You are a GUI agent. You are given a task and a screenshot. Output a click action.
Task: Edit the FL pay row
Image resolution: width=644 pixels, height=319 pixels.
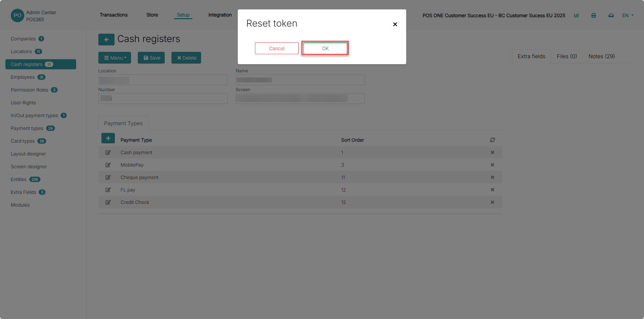pos(108,190)
